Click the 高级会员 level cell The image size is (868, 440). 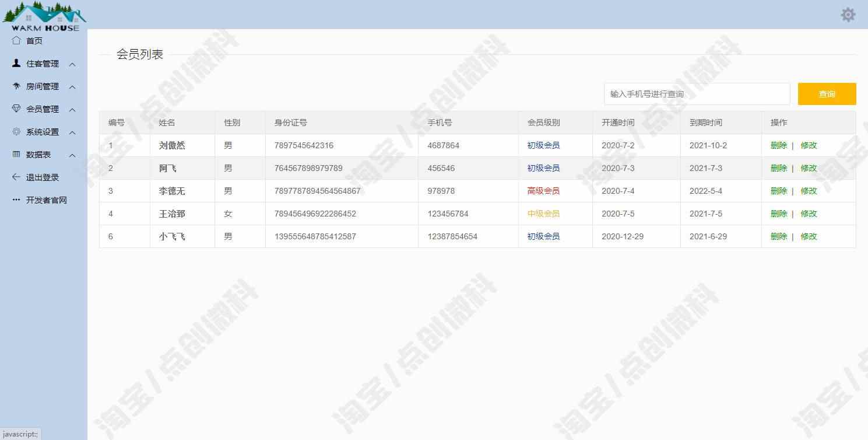(543, 191)
